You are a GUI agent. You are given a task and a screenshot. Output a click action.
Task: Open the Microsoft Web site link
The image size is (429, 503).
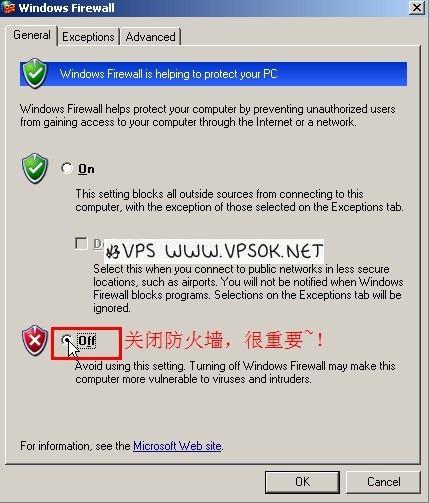[x=177, y=446]
